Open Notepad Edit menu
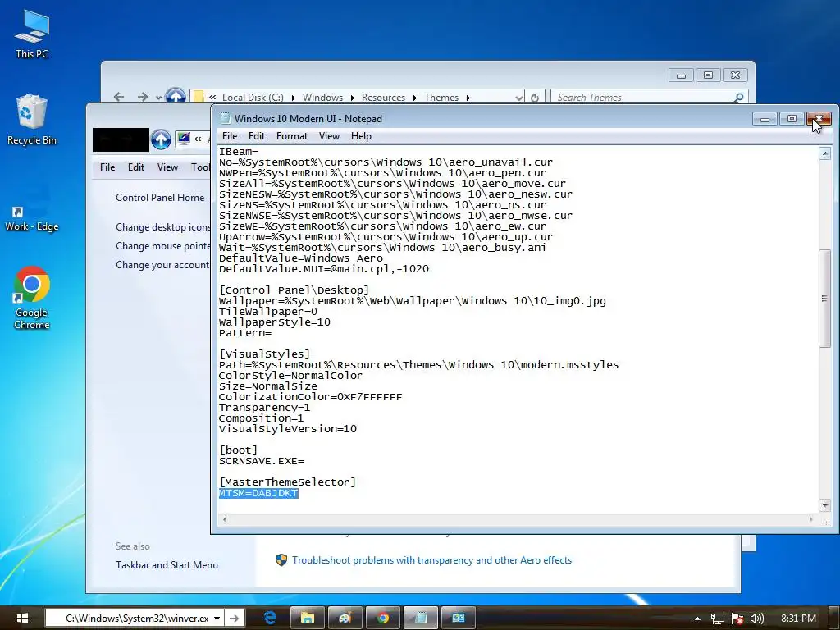Image resolution: width=840 pixels, height=630 pixels. [x=257, y=136]
